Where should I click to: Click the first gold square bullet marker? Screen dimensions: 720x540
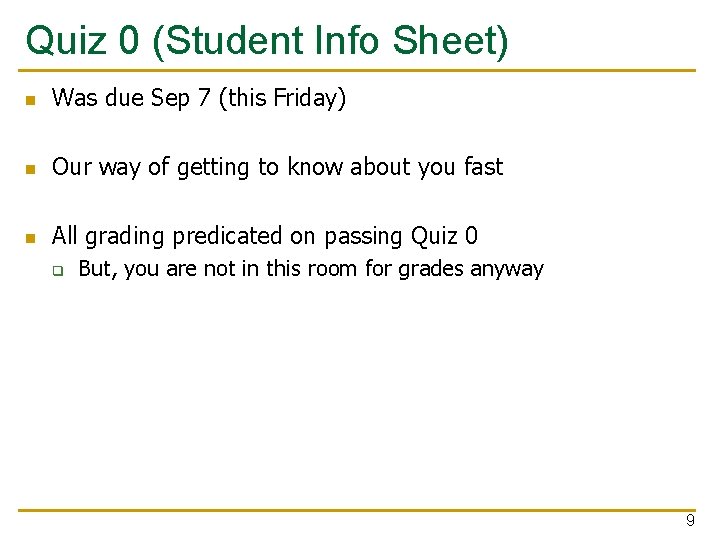pos(31,100)
